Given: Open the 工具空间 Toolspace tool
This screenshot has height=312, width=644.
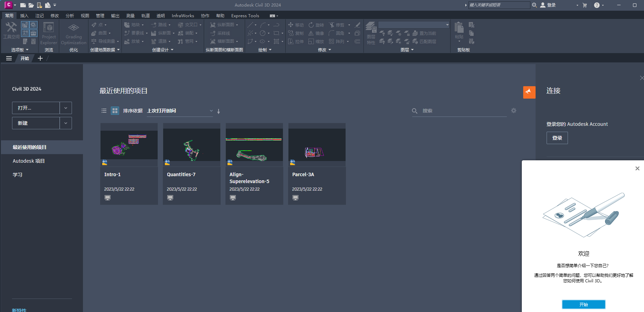Looking at the screenshot, I should point(11,31).
